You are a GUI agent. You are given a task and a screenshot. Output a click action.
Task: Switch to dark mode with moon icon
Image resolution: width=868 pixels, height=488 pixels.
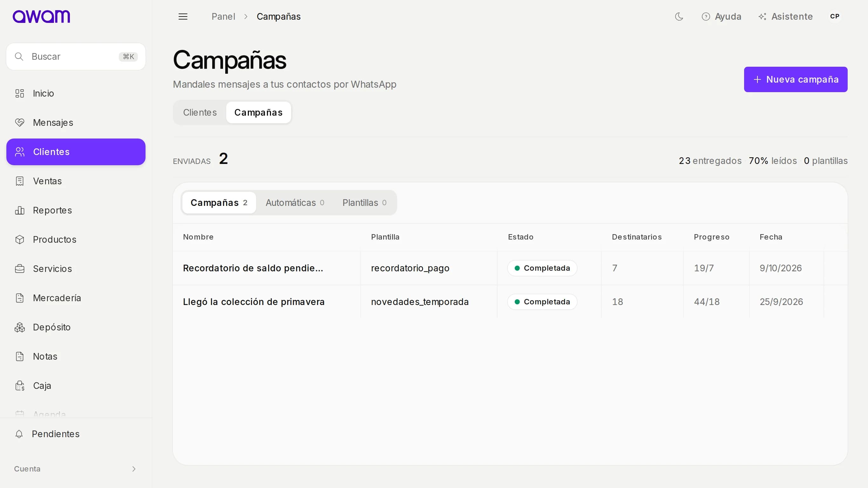pyautogui.click(x=679, y=17)
